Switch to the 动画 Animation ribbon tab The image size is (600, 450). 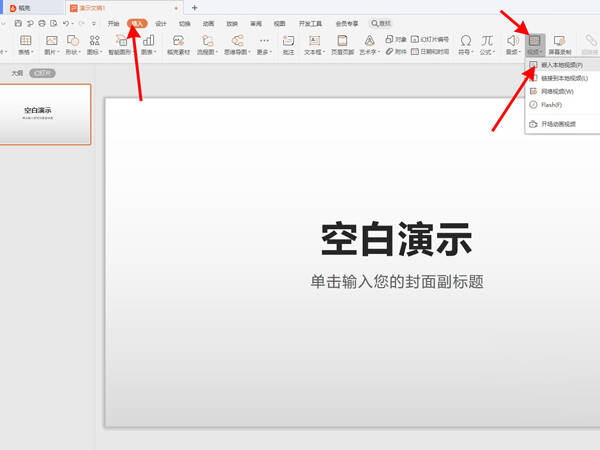click(x=208, y=24)
